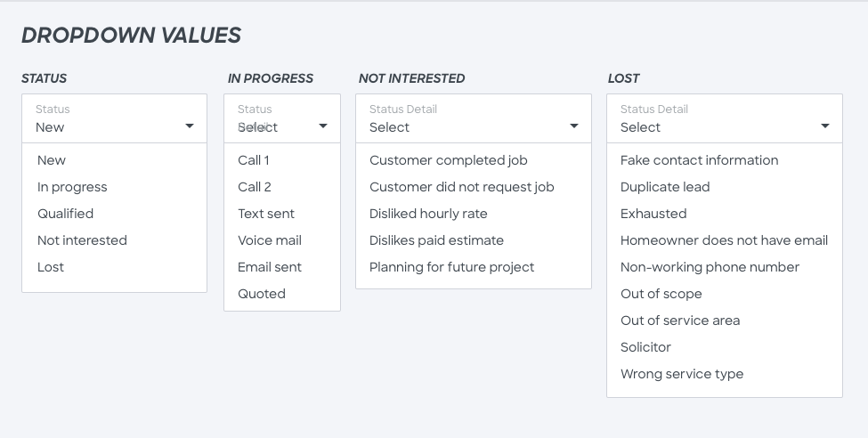Select 'Qualified' status option
This screenshot has width=868, height=438.
coord(65,214)
